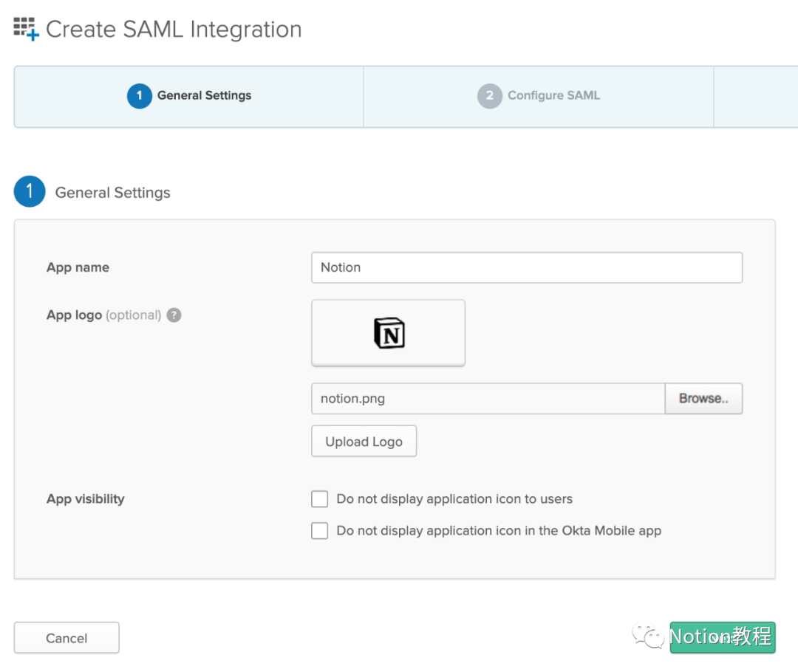
Task: Click the blue step 1 badge in the wizard bar
Action: (x=139, y=96)
